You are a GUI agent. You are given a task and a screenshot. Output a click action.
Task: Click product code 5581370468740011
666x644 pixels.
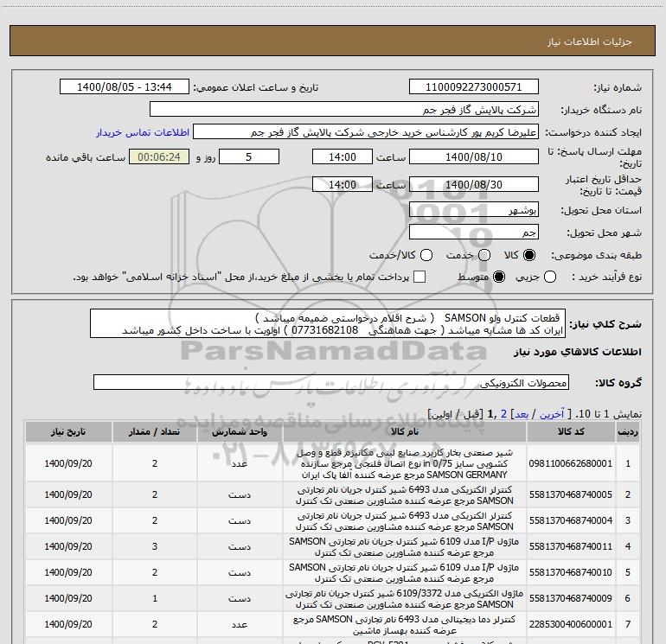pyautogui.click(x=571, y=546)
